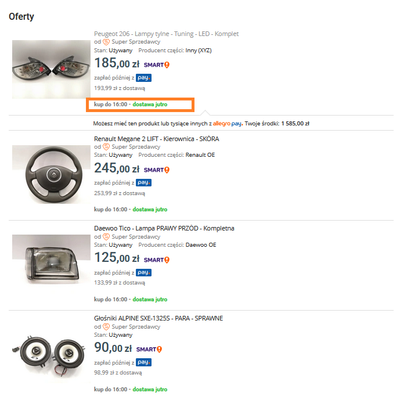Open the Peugeot 206 Lampy tylne offer title

pos(166,34)
